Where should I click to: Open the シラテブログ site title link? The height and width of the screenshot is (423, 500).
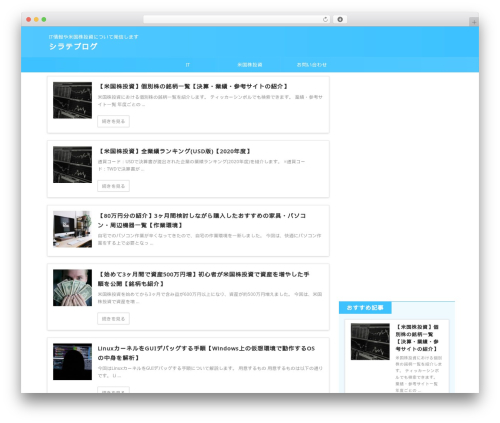(73, 46)
